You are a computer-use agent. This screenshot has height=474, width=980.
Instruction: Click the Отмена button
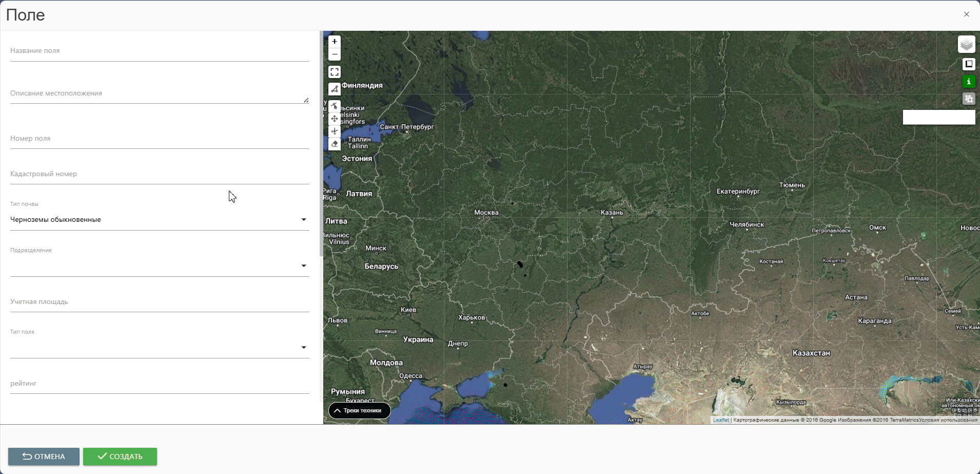coord(44,457)
